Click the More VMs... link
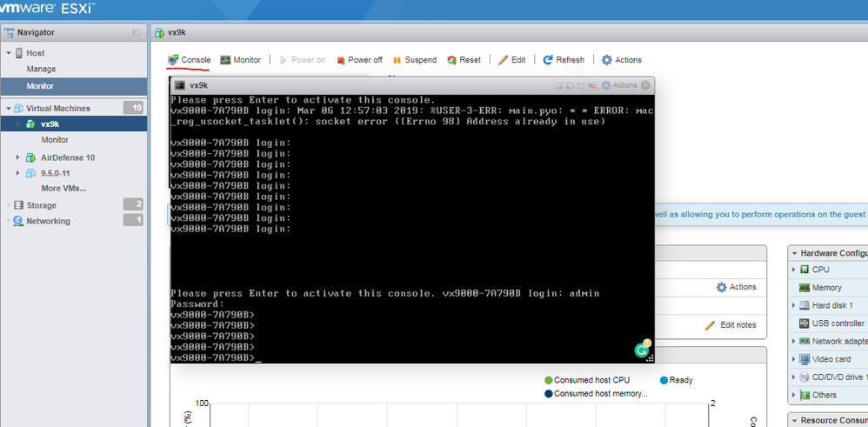This screenshot has width=868, height=427. click(63, 189)
